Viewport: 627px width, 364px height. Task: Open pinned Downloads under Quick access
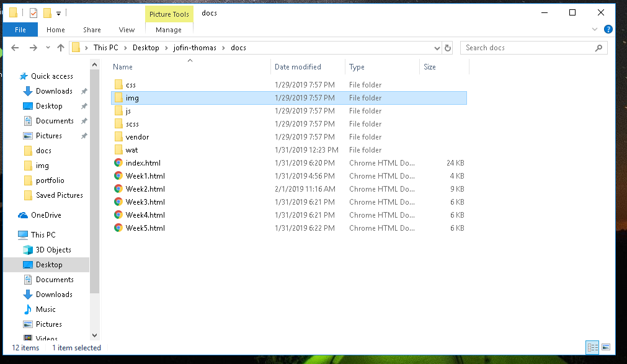click(x=54, y=91)
